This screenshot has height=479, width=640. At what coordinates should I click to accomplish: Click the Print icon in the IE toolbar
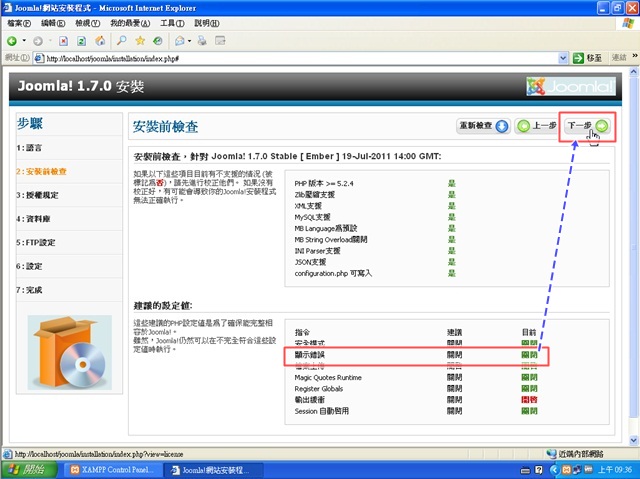202,41
